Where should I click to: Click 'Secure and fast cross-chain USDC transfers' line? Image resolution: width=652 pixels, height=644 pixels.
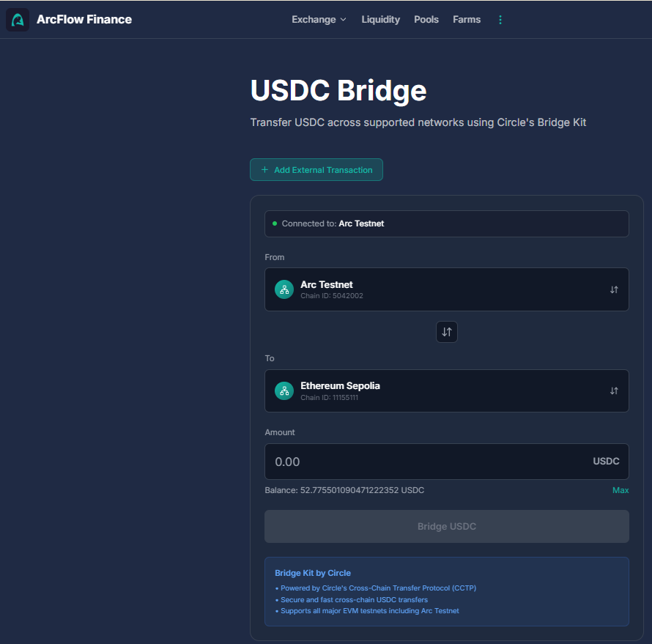[x=352, y=599]
